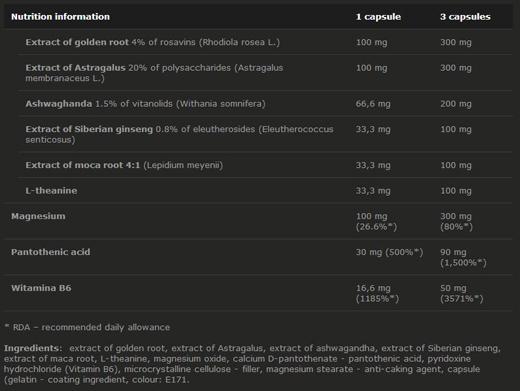
Task: Select the L-theanine row label
Action: tap(51, 191)
